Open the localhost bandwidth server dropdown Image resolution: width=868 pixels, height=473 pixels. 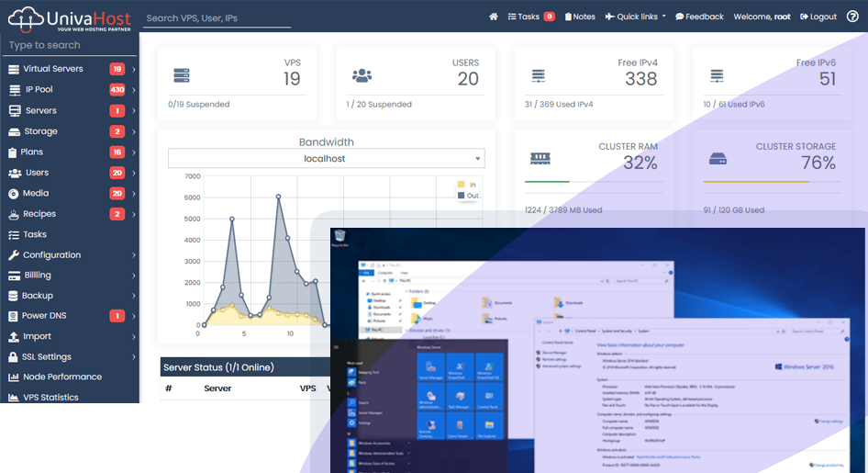tap(327, 158)
